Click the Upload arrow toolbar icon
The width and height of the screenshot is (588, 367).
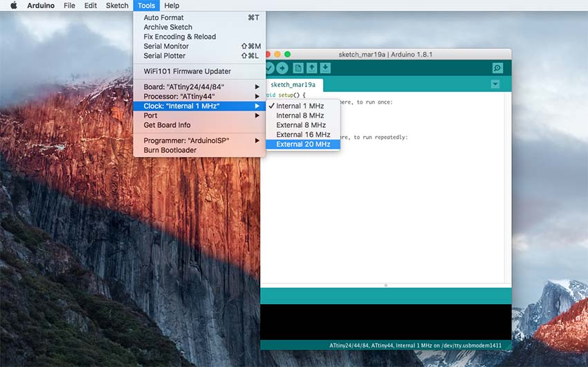(282, 68)
